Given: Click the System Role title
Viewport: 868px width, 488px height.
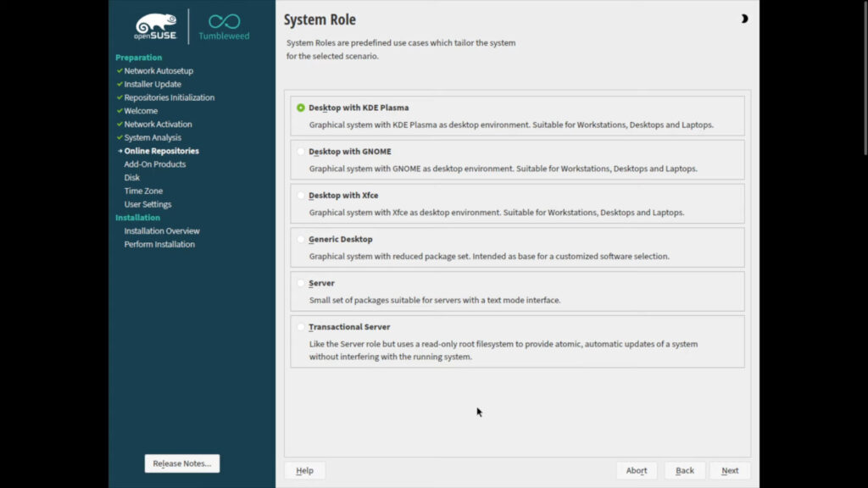Looking at the screenshot, I should point(320,19).
